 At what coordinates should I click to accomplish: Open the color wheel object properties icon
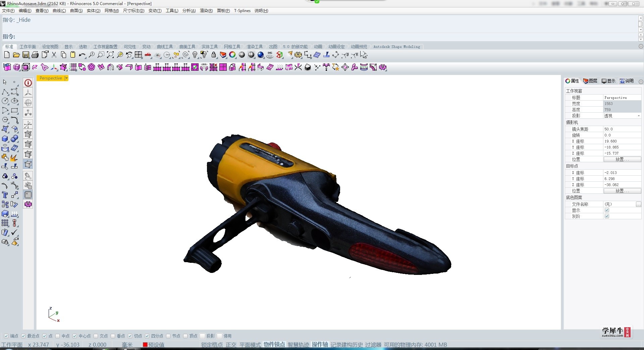pos(232,55)
